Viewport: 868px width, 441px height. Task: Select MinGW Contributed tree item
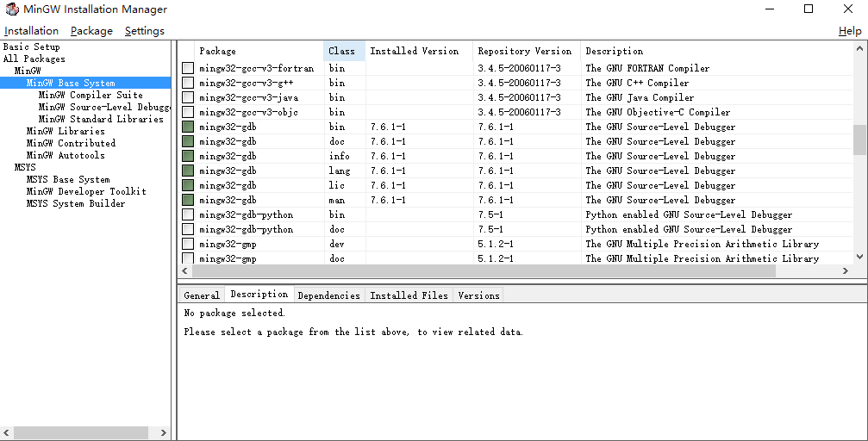(71, 143)
